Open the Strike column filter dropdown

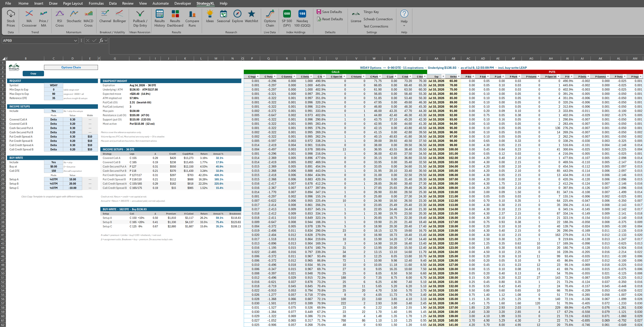pos(459,77)
